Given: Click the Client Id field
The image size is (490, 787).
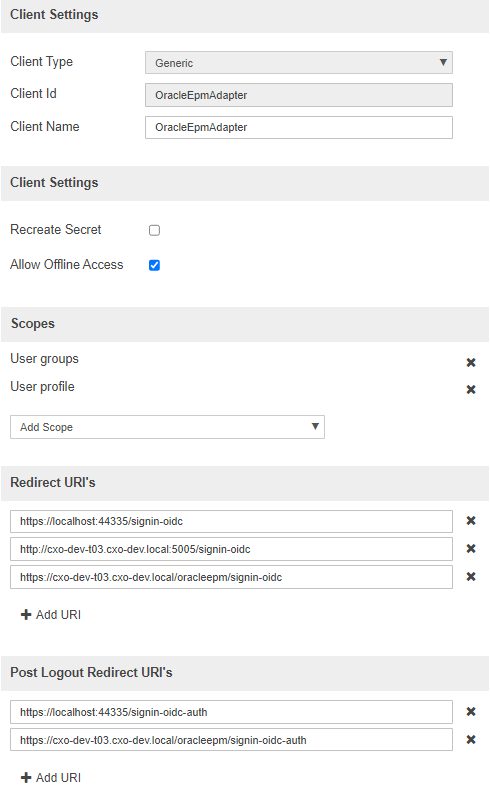Looking at the screenshot, I should [299, 95].
